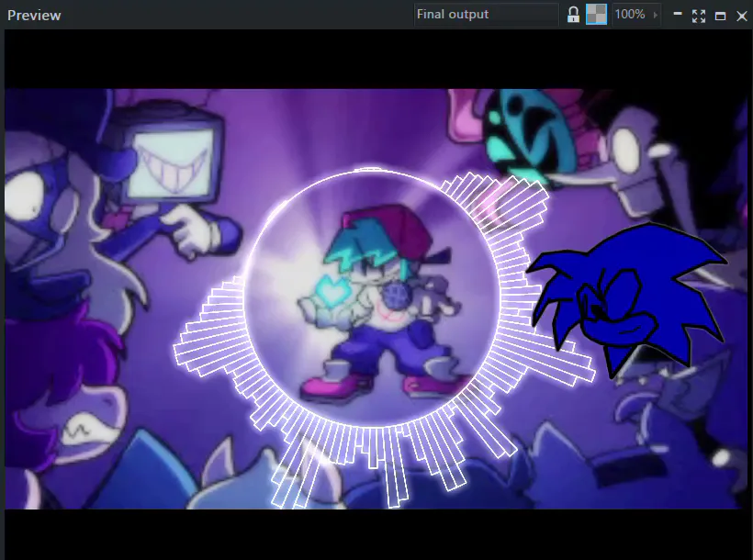Maximize the Preview panel
This screenshot has width=753, height=560.
pyautogui.click(x=720, y=17)
